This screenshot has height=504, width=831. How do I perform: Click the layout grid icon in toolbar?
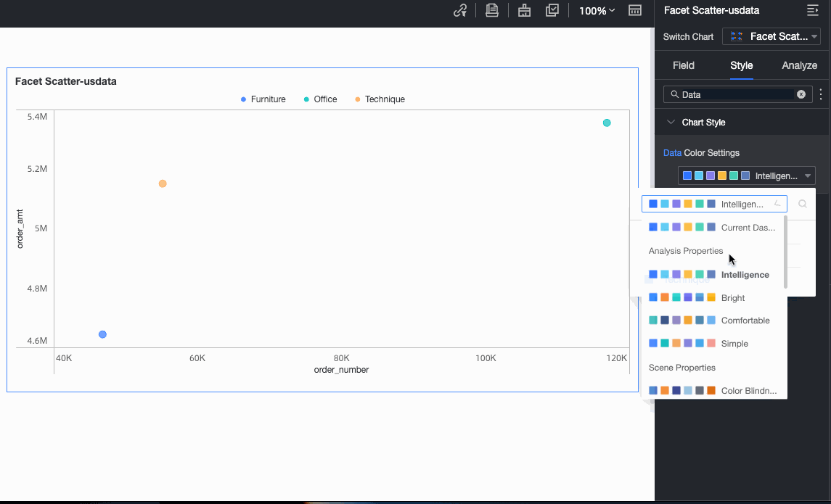(635, 11)
